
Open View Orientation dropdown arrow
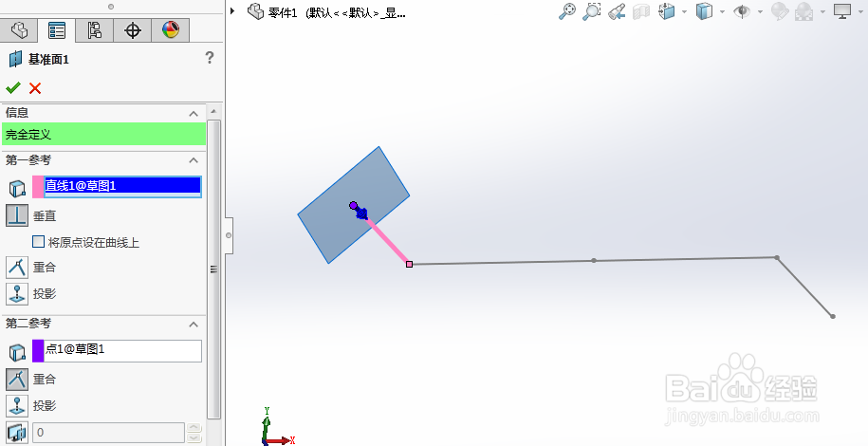684,11
